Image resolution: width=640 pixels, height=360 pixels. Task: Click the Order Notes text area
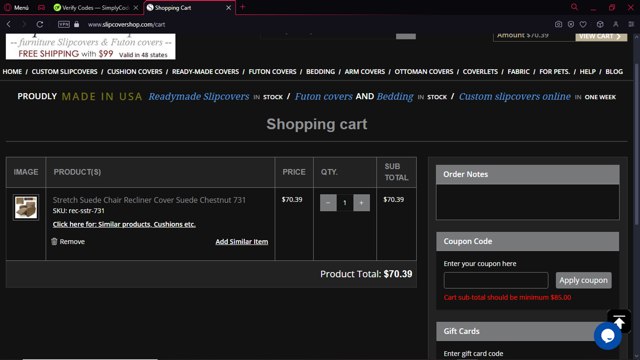click(528, 202)
